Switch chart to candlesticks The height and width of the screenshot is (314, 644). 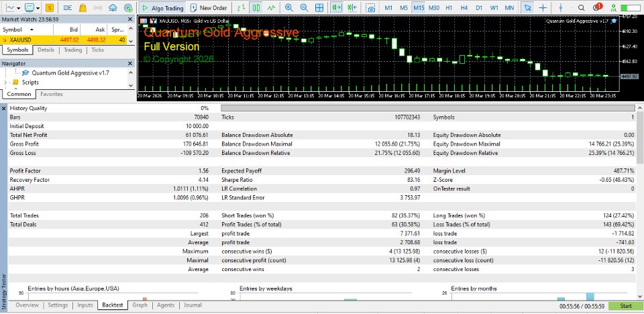[256, 7]
